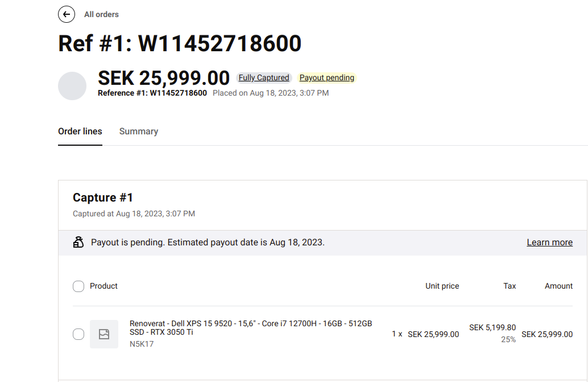Click the Ref #1 order heading
This screenshot has height=382, width=588.
pyautogui.click(x=179, y=43)
